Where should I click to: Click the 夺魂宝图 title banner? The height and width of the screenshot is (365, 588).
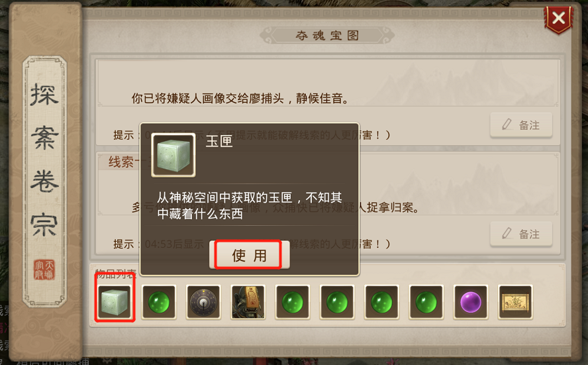[x=327, y=36]
